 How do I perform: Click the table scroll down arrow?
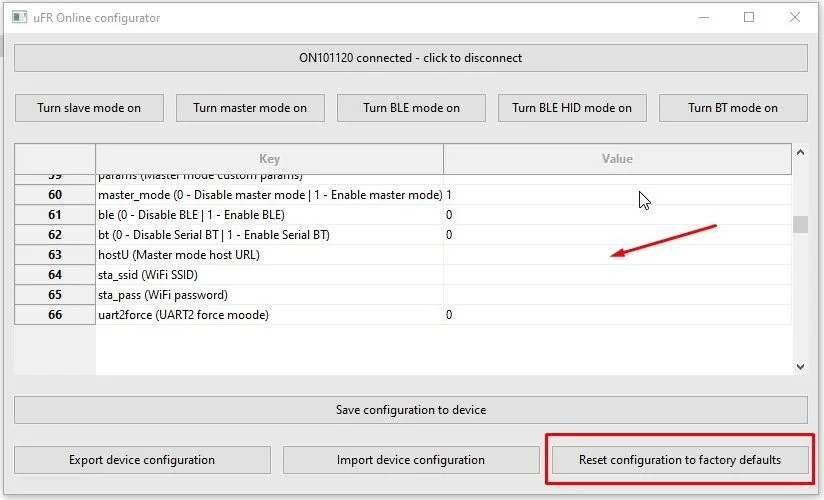[x=800, y=366]
